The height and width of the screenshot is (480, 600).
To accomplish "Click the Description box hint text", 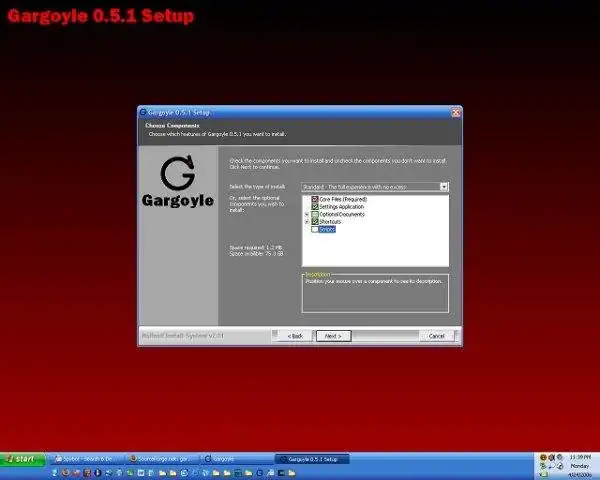I will [x=374, y=281].
